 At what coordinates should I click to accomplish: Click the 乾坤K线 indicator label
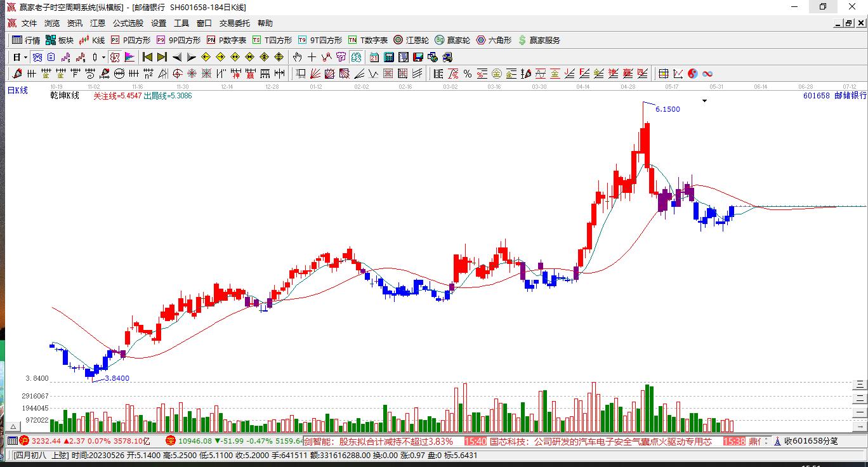[x=65, y=96]
